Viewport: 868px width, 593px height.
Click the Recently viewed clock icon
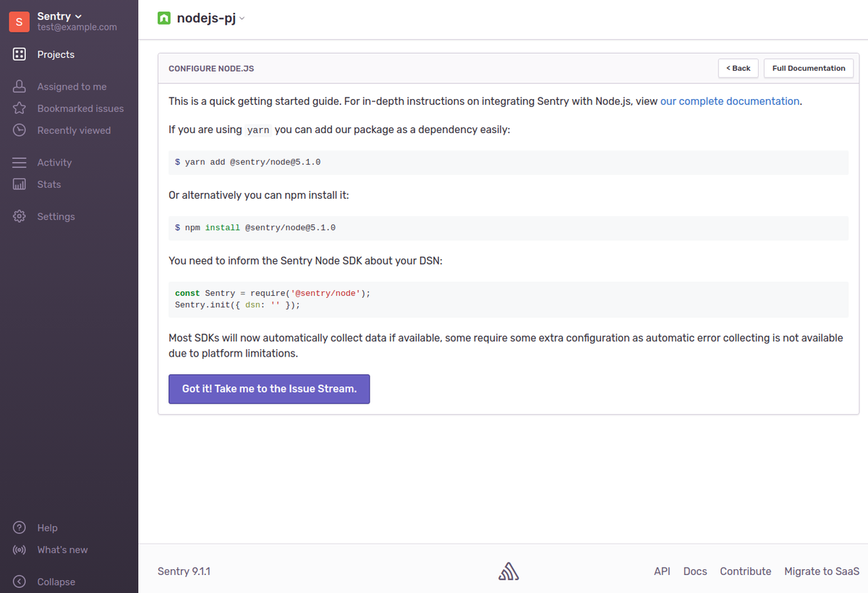pos(20,130)
